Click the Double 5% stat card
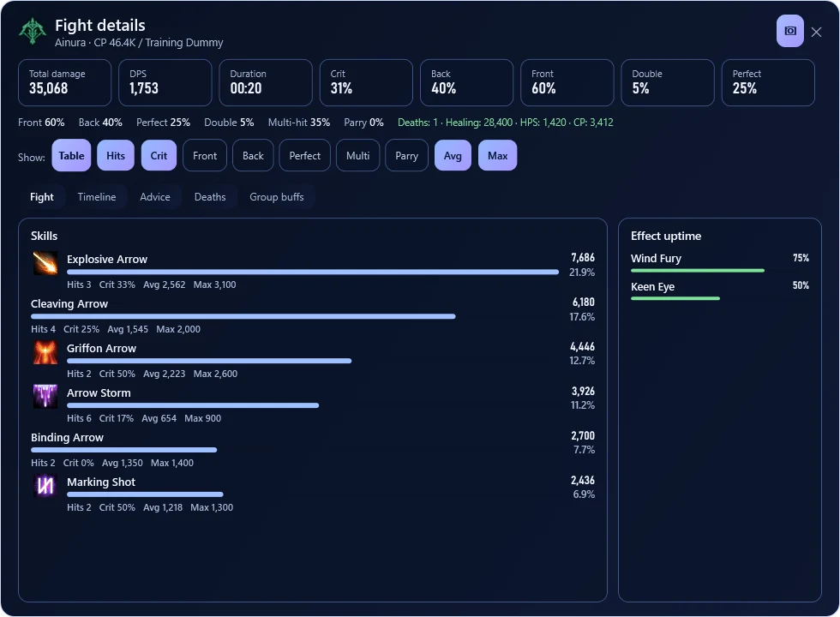The width and height of the screenshot is (840, 617). [x=668, y=82]
